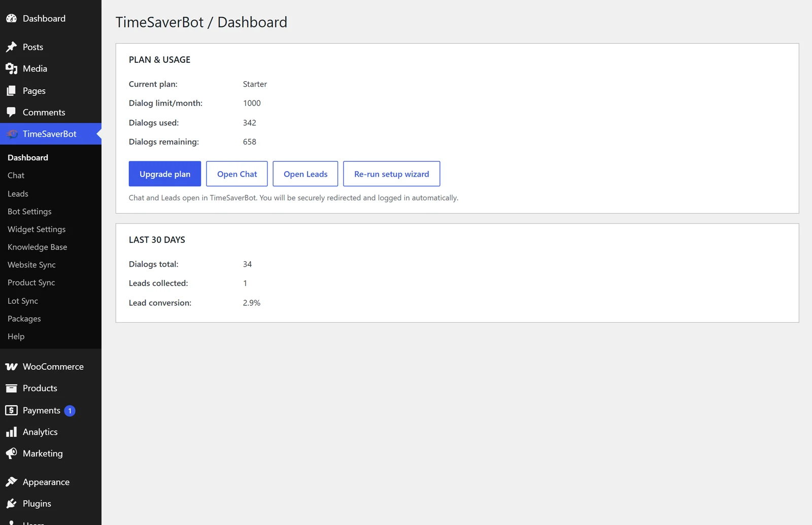Select TimeSaverBot main menu item

[x=51, y=134]
